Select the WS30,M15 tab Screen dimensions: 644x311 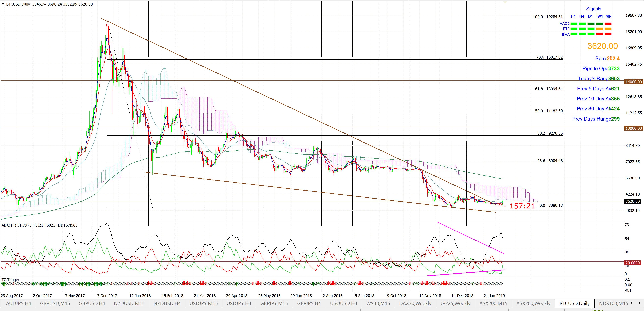click(x=378, y=303)
